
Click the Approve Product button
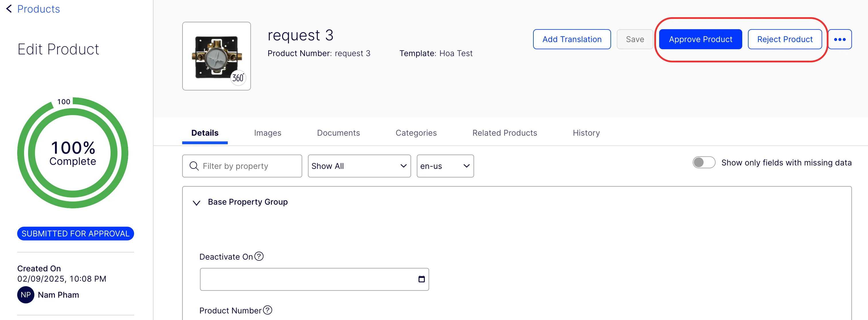[x=700, y=39]
